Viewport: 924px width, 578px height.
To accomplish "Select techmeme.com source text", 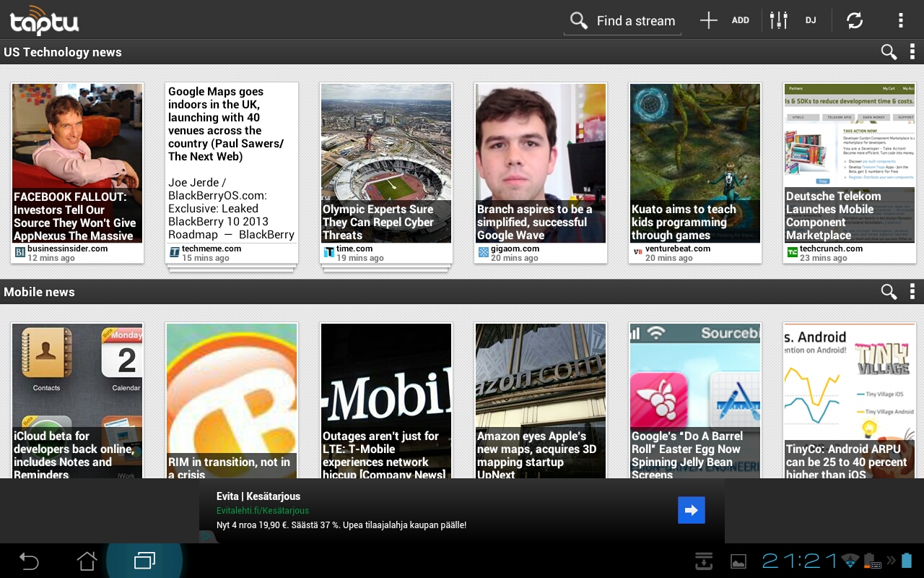I will click(212, 249).
